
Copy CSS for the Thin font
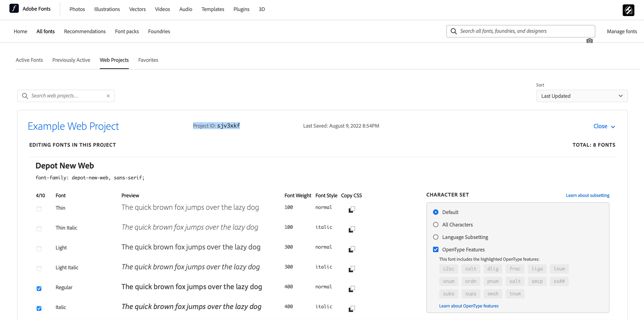click(352, 209)
